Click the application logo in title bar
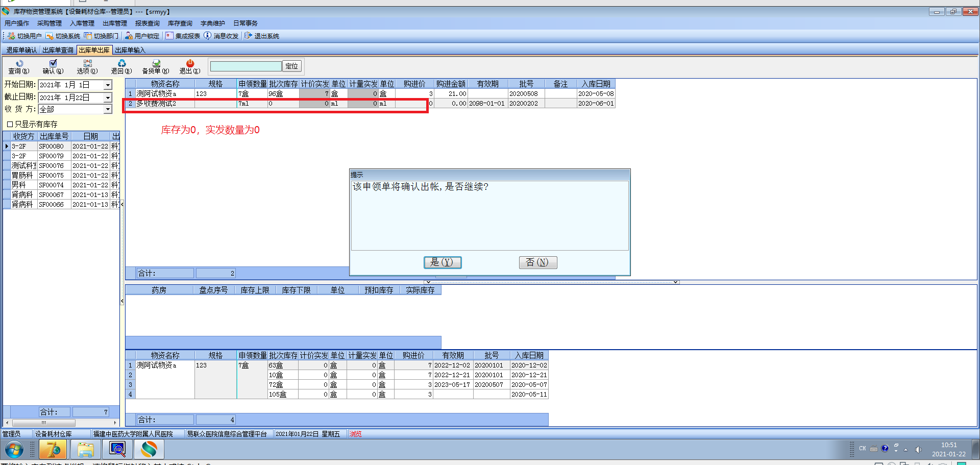This screenshot has height=465, width=980. 6,11
